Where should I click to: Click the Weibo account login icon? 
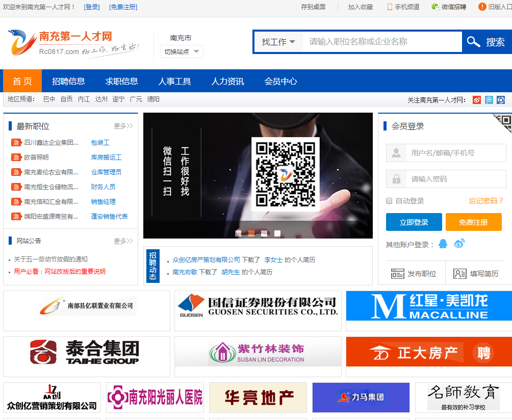pos(459,244)
